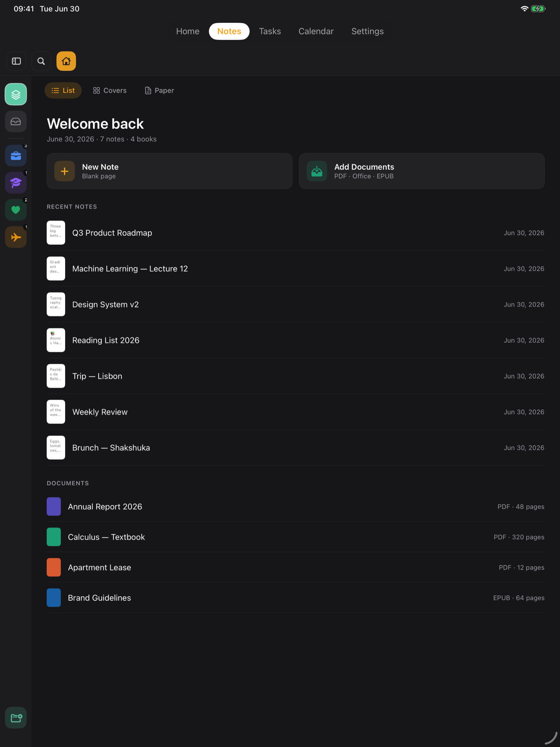Open Brunch — Shakshuka note thumbnail
Screen dimensions: 560x747
point(56,448)
